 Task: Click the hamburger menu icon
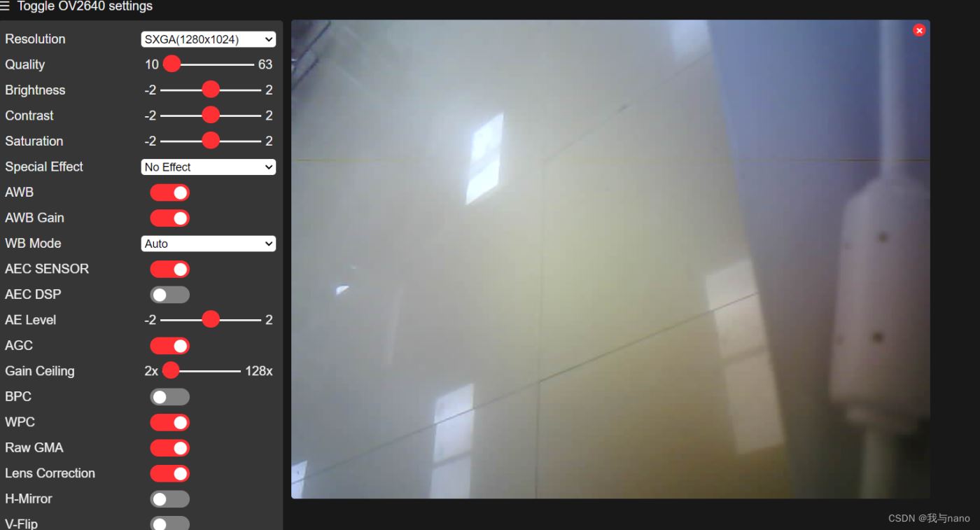(x=6, y=6)
